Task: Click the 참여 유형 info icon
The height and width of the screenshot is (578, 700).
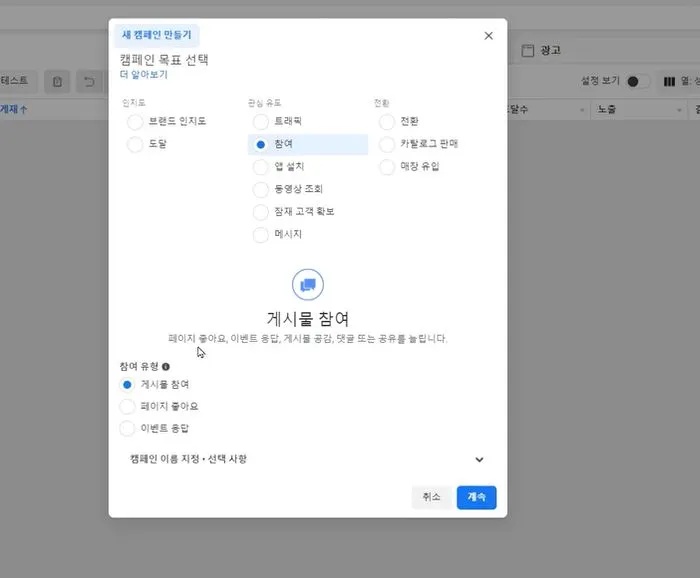Action: point(166,367)
